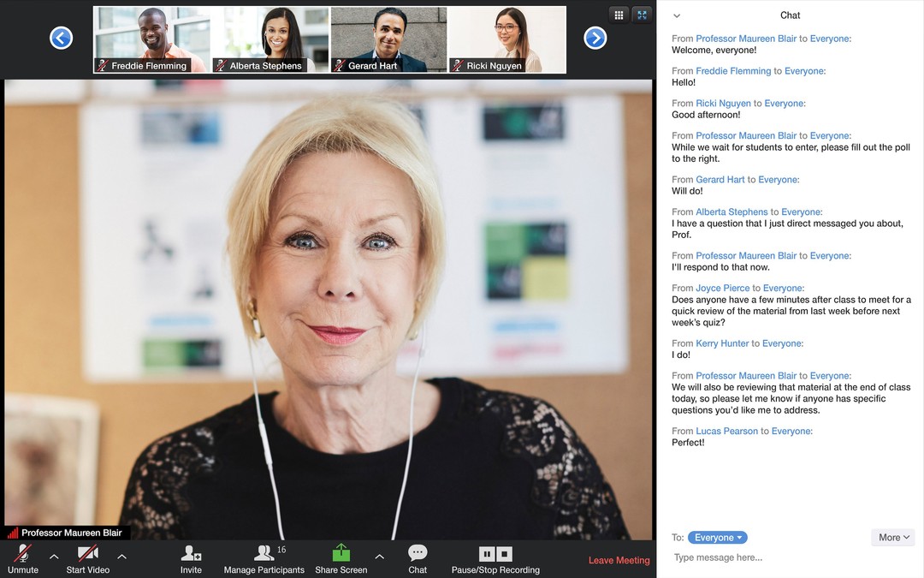Collapse the Chat panel
The image size is (924, 578).
click(x=677, y=15)
